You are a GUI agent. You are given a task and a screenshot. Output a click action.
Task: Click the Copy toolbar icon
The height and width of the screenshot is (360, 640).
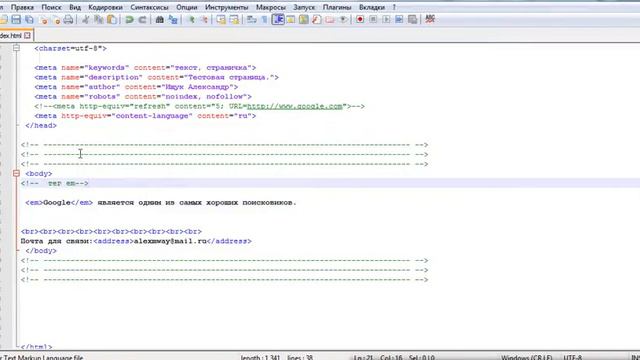point(98,19)
